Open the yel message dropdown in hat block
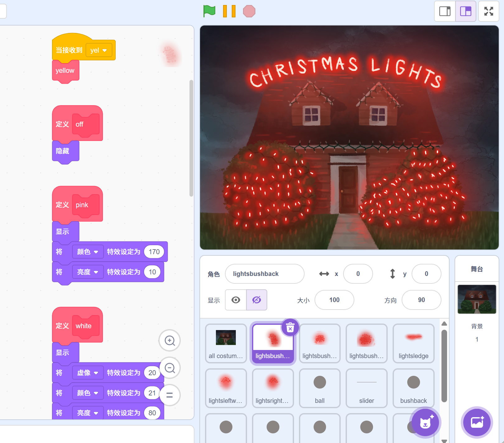This screenshot has height=443, width=504. [x=99, y=50]
